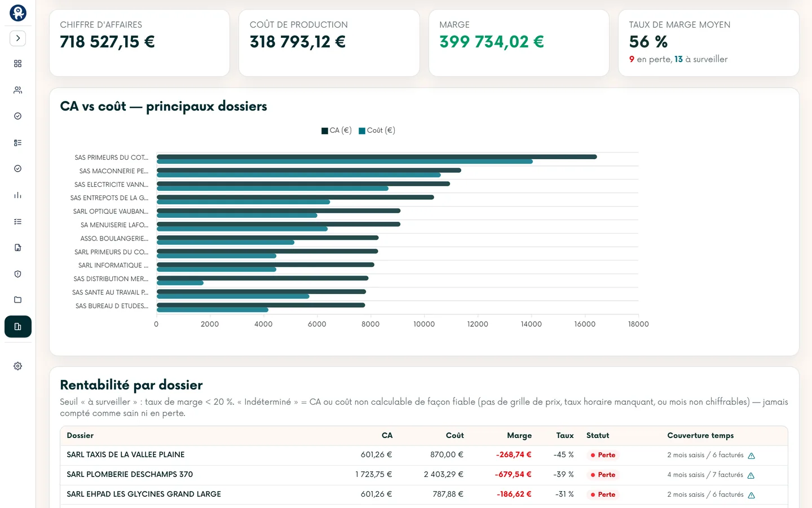Click the Marge 399 734,02 € value
This screenshot has width=812, height=508.
pyautogui.click(x=492, y=42)
